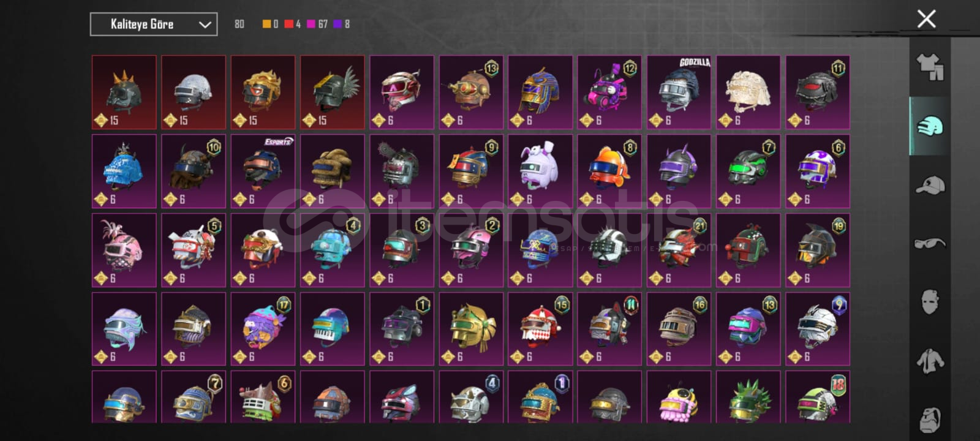
Task: Open the cap headwear category icon
Action: click(930, 184)
